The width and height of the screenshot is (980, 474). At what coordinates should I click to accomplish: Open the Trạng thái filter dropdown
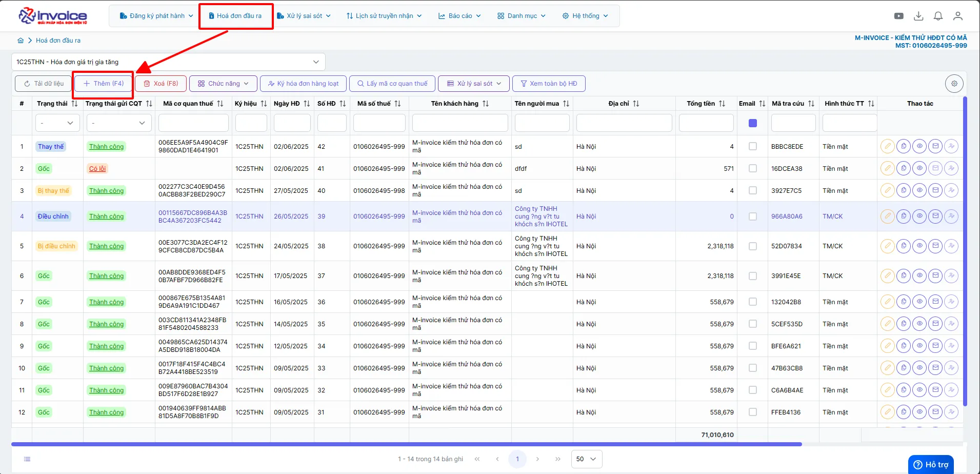[x=56, y=123]
